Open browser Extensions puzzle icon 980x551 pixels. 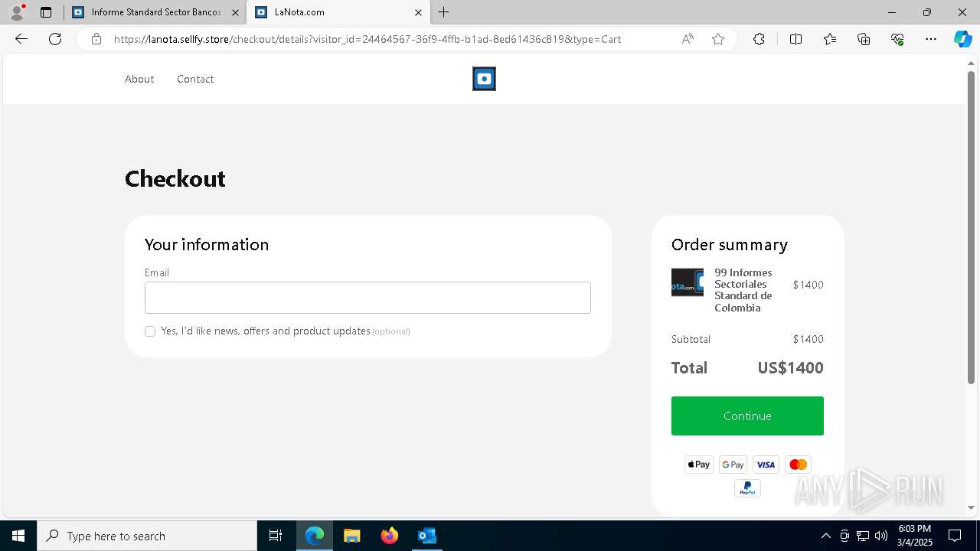click(x=759, y=39)
